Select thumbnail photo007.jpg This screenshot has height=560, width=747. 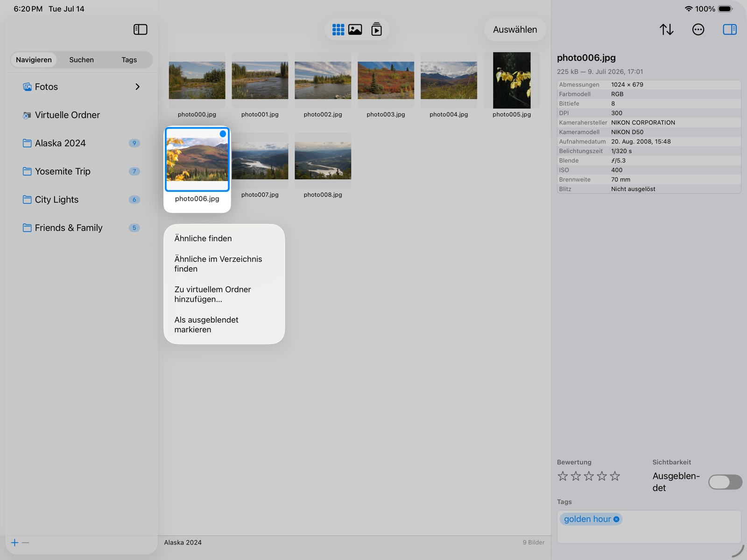click(x=260, y=161)
